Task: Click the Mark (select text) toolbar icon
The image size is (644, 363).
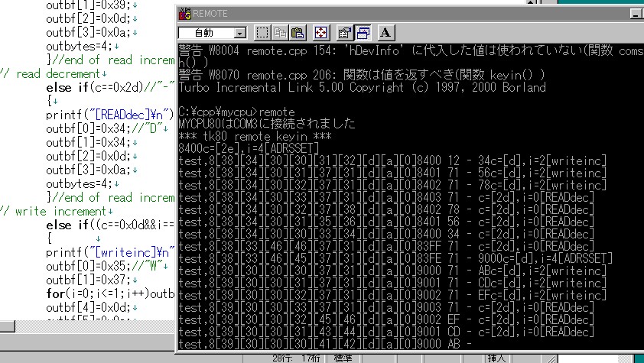Action: [x=262, y=33]
